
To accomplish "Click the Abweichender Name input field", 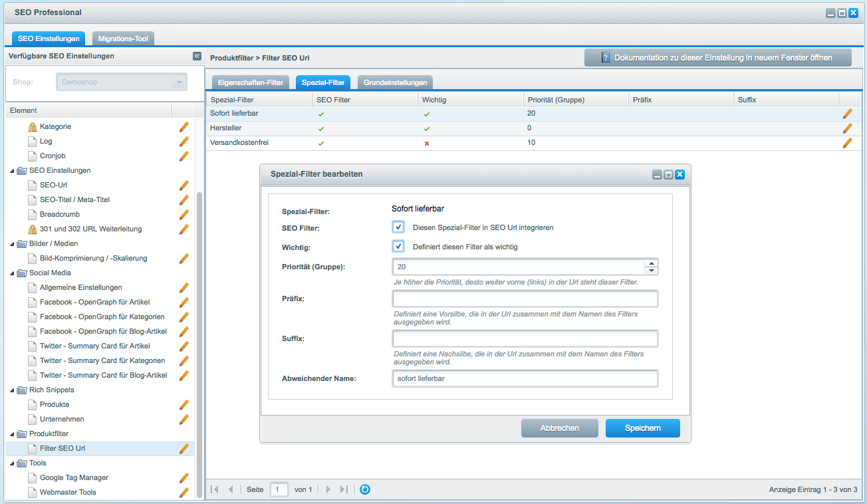I will pyautogui.click(x=525, y=378).
